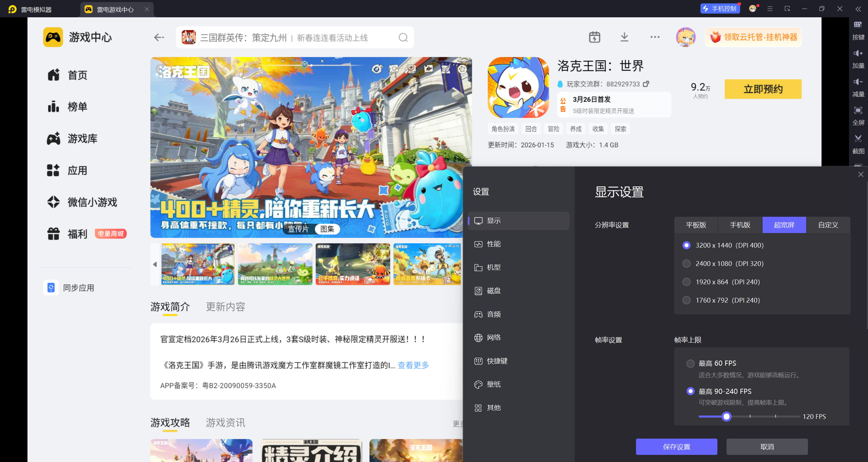Screen dimensions: 868x462
Task: Click the 保存设置 button
Action: pos(676,447)
